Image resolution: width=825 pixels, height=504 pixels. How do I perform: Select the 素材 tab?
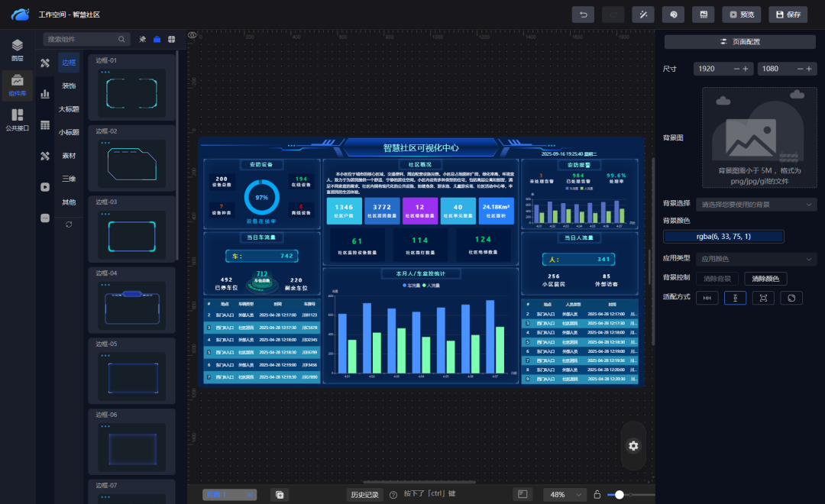(x=69, y=156)
